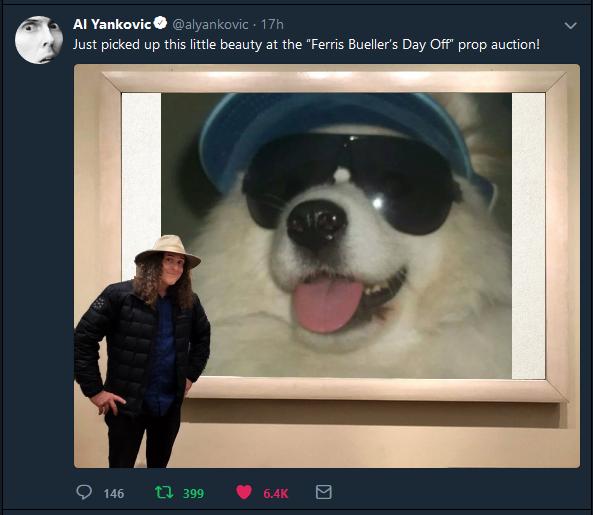Viewport: 593px width, 515px height.
Task: Retweet using the green arrows icon
Action: 164,492
